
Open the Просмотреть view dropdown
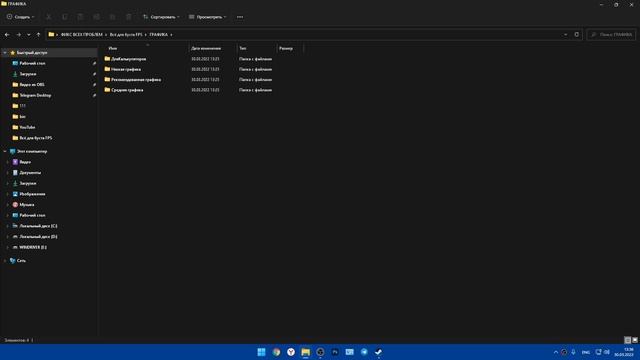(207, 17)
